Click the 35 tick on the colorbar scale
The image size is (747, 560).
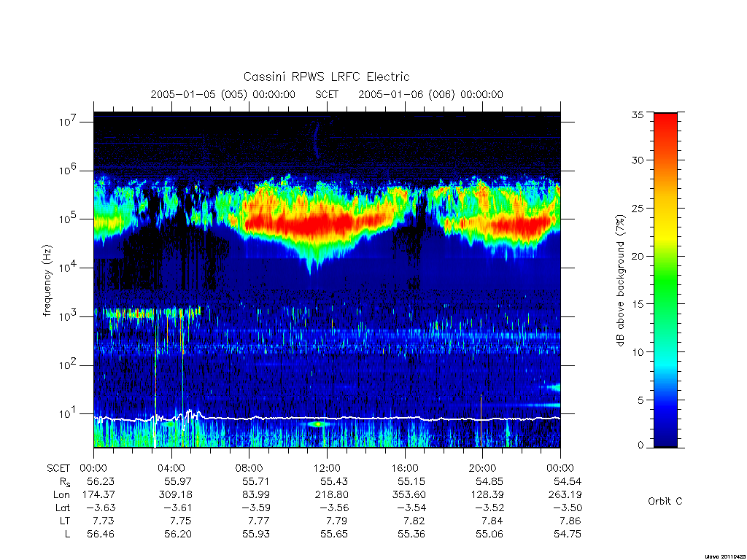point(637,114)
